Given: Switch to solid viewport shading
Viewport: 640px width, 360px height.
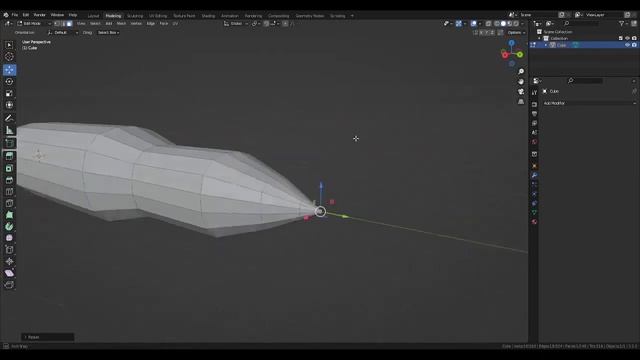Looking at the screenshot, I should [x=503, y=24].
